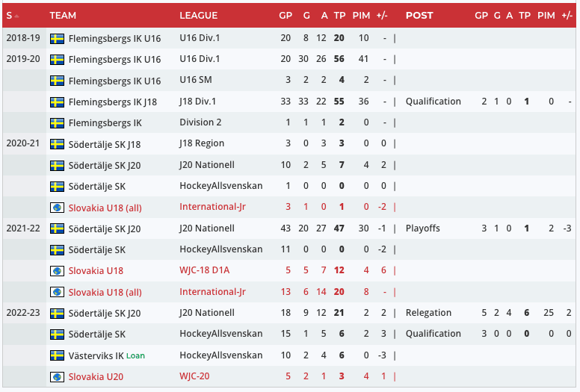Open Västerviks IK team link
580x392 pixels.
[x=95, y=355]
